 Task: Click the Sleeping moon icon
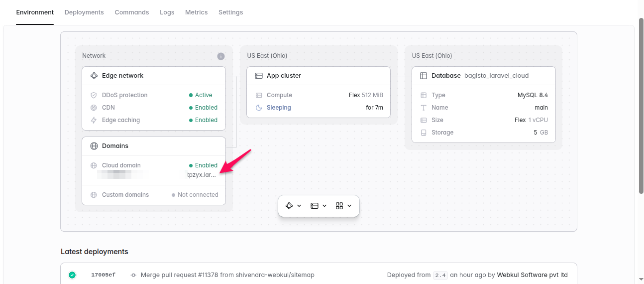coord(259,108)
